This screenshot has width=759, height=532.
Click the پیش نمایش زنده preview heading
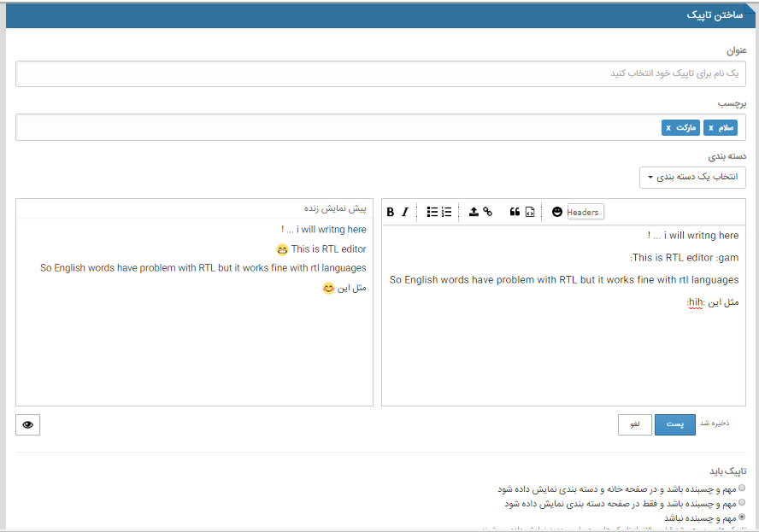[x=335, y=208]
